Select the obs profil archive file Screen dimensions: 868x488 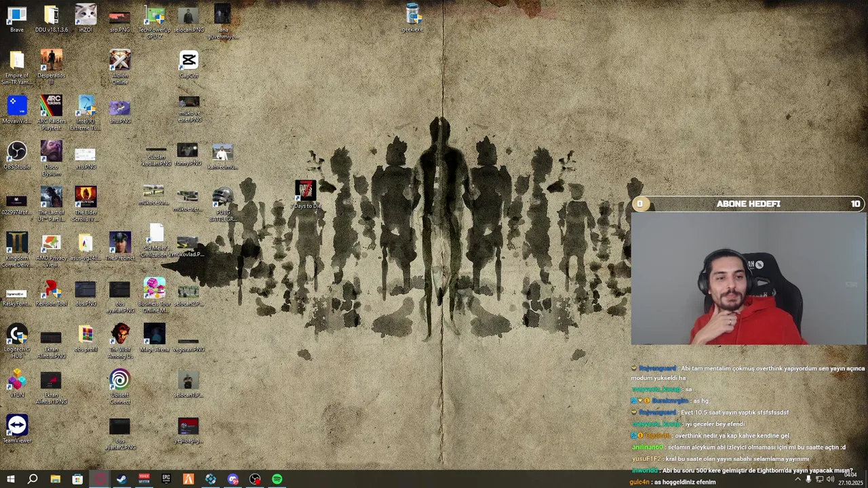85,338
